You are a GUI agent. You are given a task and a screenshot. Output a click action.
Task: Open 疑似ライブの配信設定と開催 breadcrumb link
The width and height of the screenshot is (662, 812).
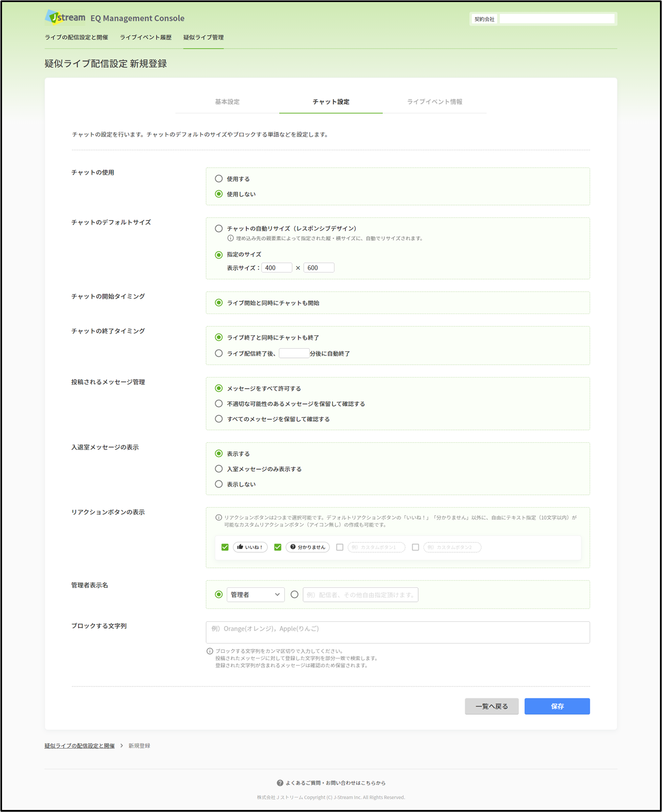tap(80, 746)
